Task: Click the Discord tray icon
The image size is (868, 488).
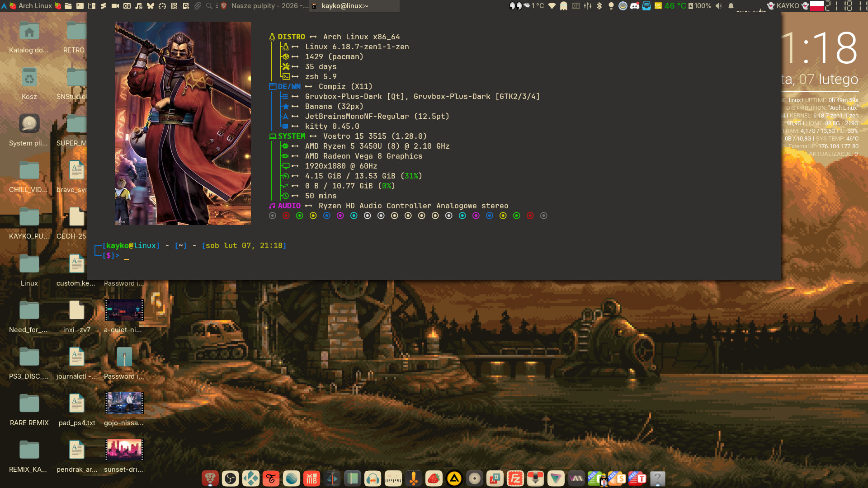Action: [635, 6]
